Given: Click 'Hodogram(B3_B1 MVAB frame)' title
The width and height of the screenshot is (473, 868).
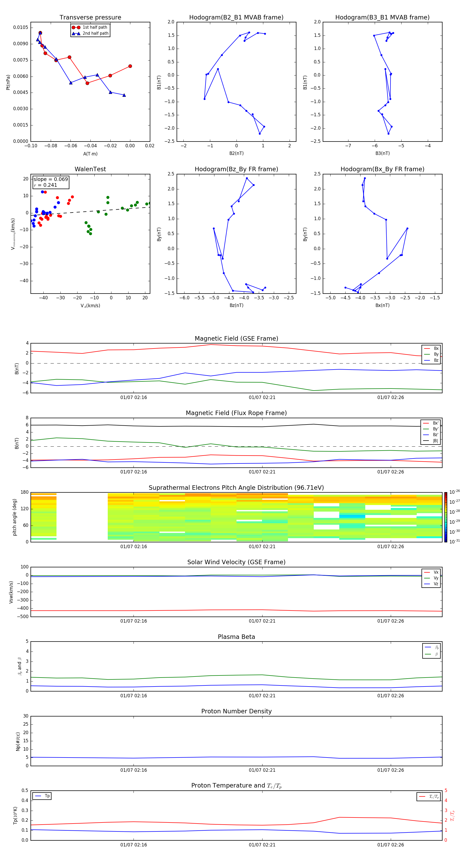Looking at the screenshot, I should [382, 18].
